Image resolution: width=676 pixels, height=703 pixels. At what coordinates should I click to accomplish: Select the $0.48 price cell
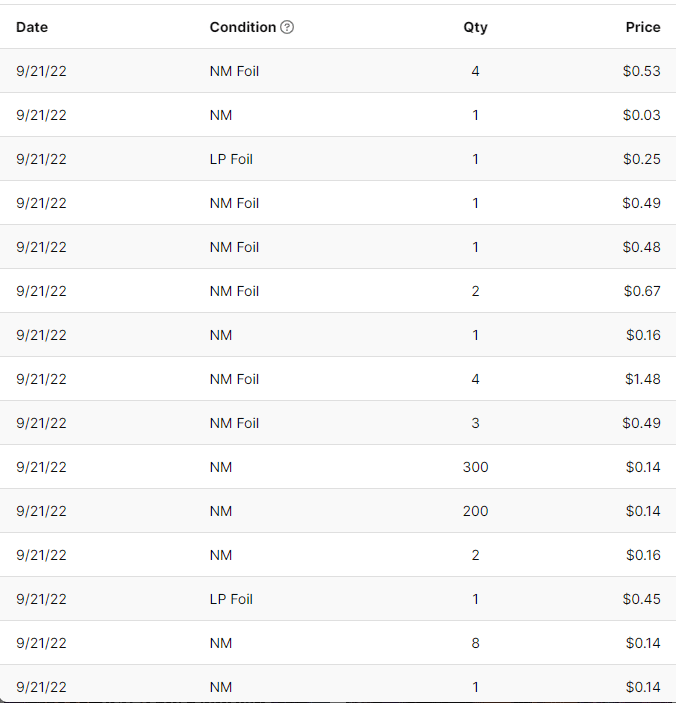[x=641, y=247]
